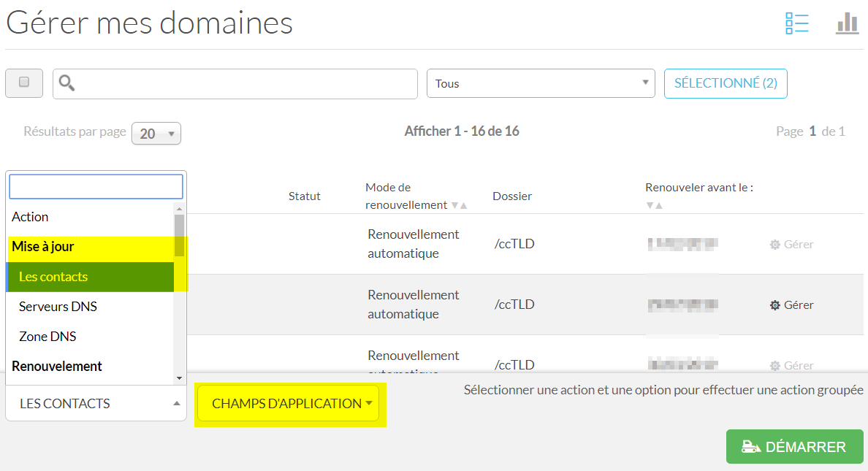Click /ccTLD in the first row
The image size is (868, 471).
click(514, 244)
